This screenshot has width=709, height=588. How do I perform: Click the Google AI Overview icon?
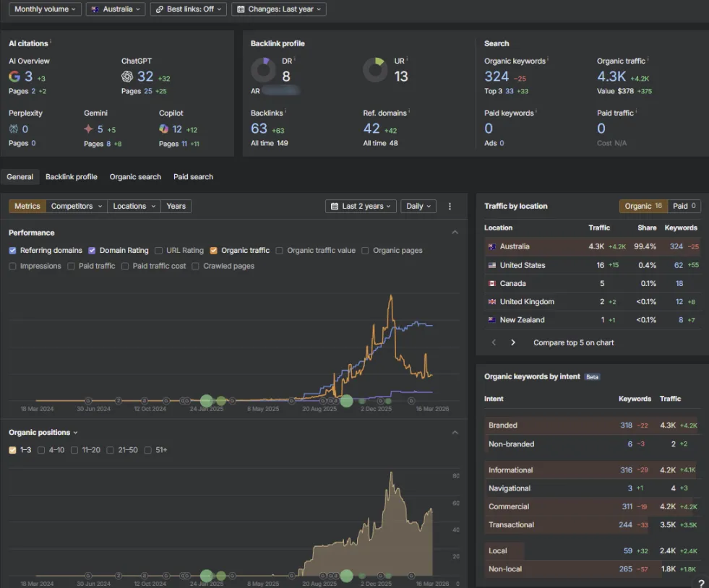pos(14,77)
